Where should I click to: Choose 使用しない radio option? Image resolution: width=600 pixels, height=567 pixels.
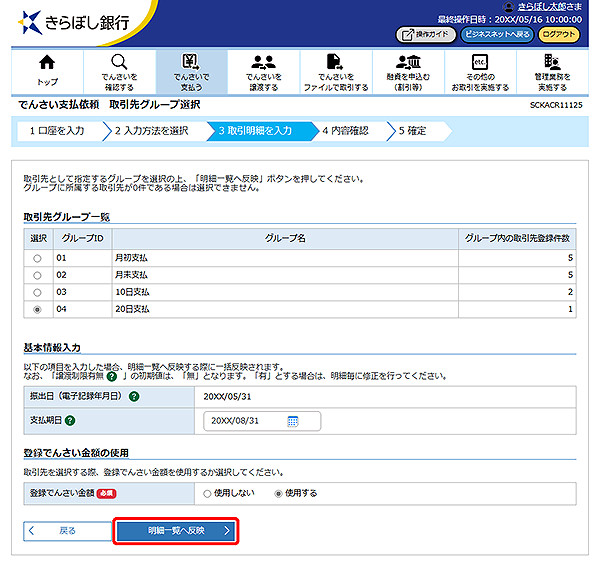point(207,493)
